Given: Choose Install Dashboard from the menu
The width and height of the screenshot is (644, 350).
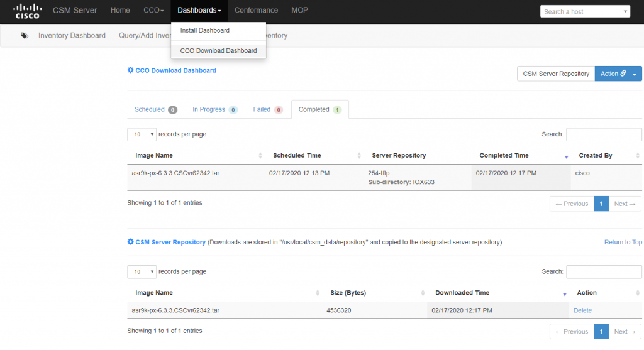Looking at the screenshot, I should [x=204, y=30].
